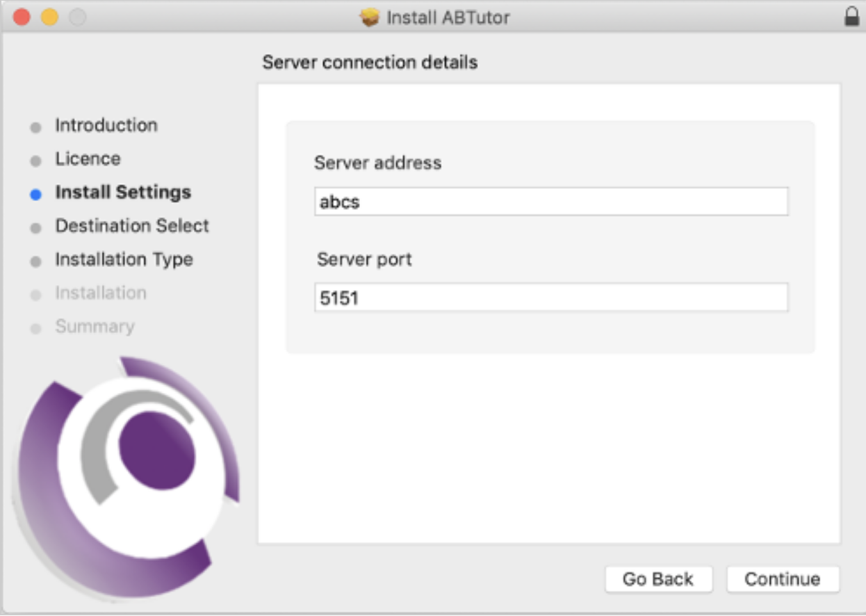Close the installer with red button

[22, 17]
